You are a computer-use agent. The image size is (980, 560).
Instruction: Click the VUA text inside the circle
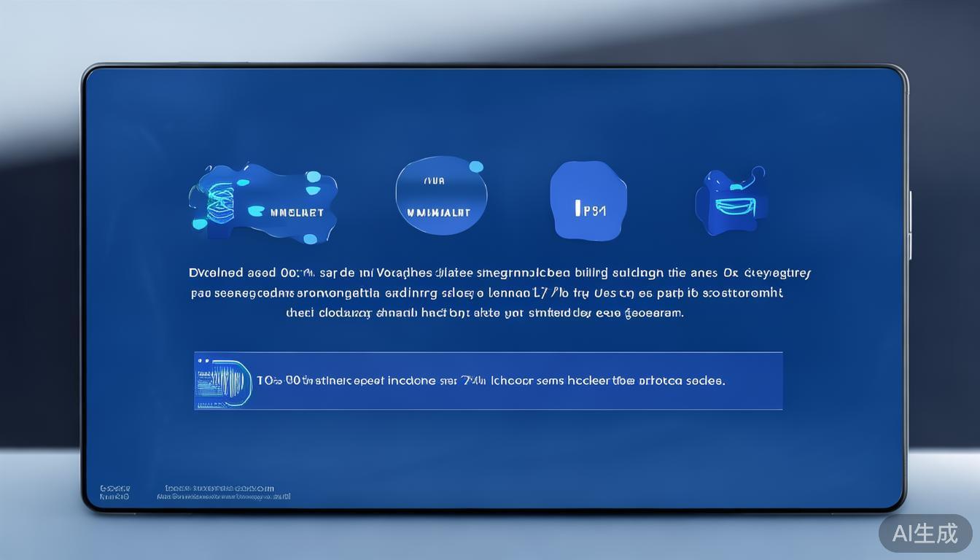tap(434, 181)
